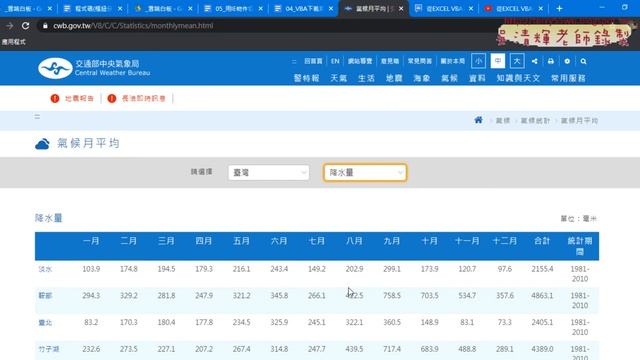Switch to the YouTube 從EXCEL VBA tab
This screenshot has height=360, width=640.
point(513,8)
